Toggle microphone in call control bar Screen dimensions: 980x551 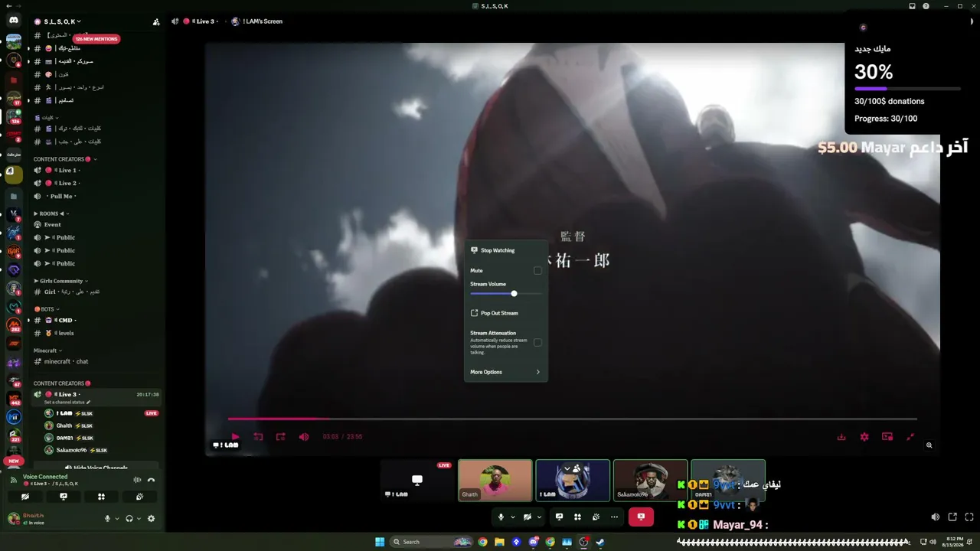[x=501, y=517]
